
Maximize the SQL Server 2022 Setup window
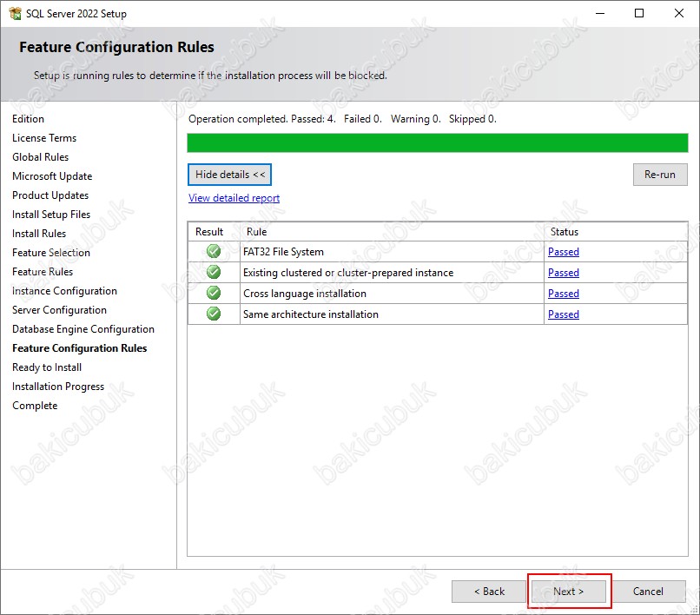click(639, 13)
